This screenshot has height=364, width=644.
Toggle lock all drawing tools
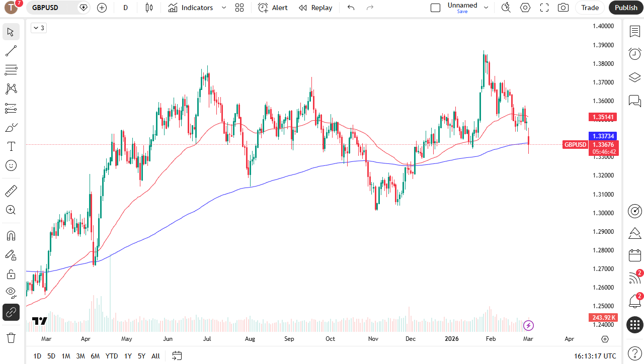tap(11, 274)
